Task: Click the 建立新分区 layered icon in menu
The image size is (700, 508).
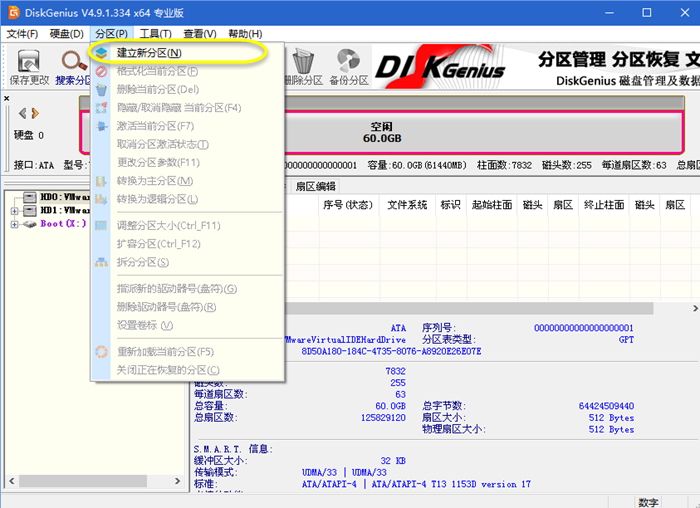Action: tap(101, 53)
